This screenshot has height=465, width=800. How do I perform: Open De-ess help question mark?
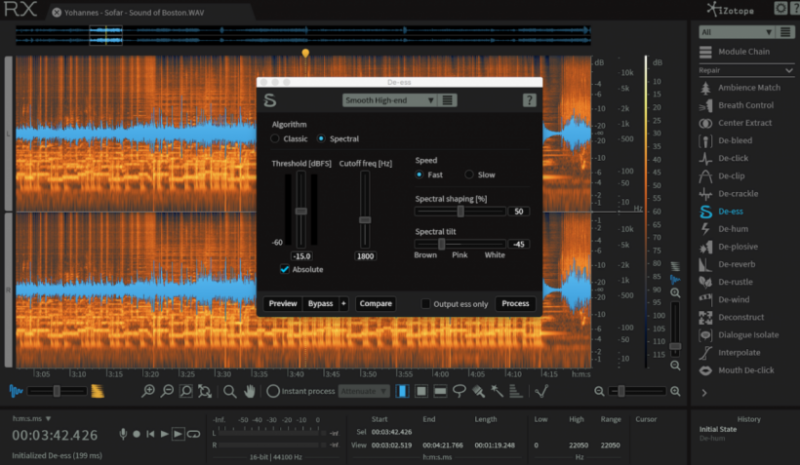click(x=529, y=100)
